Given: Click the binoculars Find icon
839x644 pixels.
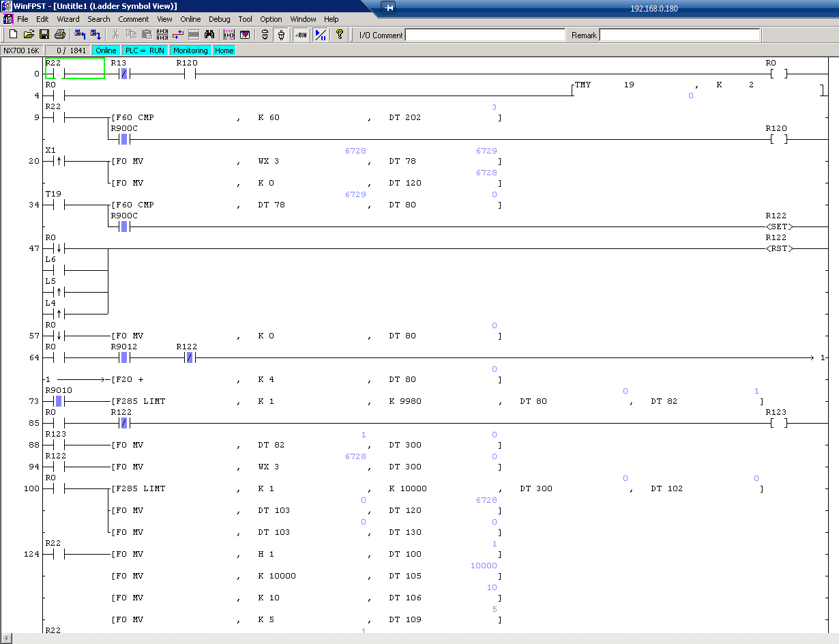Looking at the screenshot, I should [209, 35].
